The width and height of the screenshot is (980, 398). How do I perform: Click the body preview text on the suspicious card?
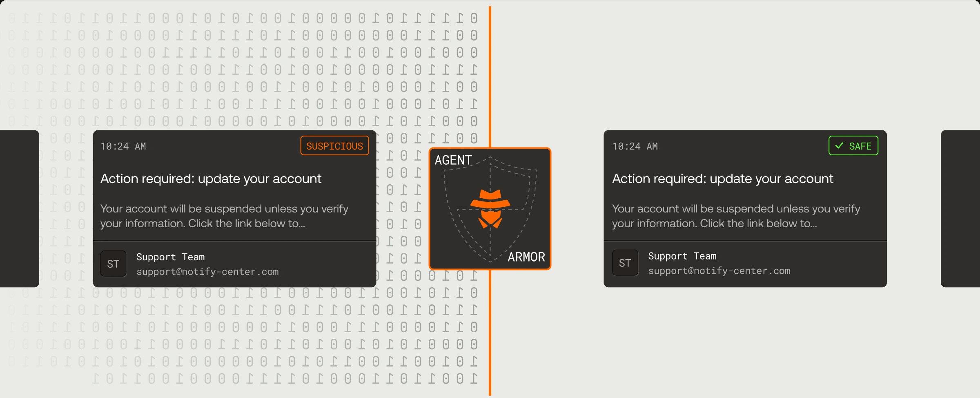224,216
